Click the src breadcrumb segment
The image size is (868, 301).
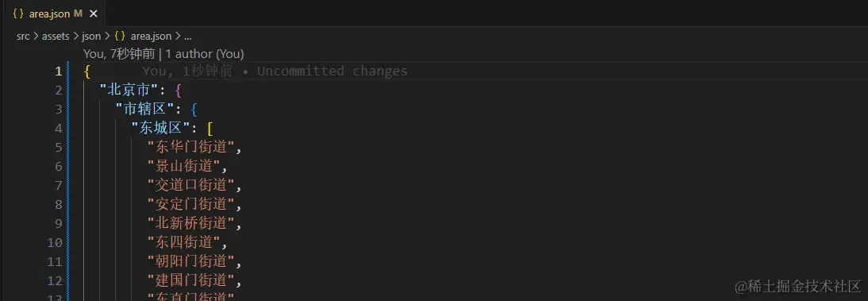(23, 36)
